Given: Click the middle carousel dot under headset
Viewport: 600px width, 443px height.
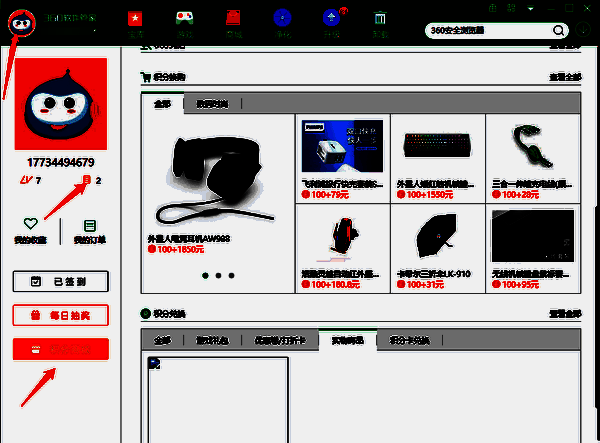Looking at the screenshot, I should 218,274.
